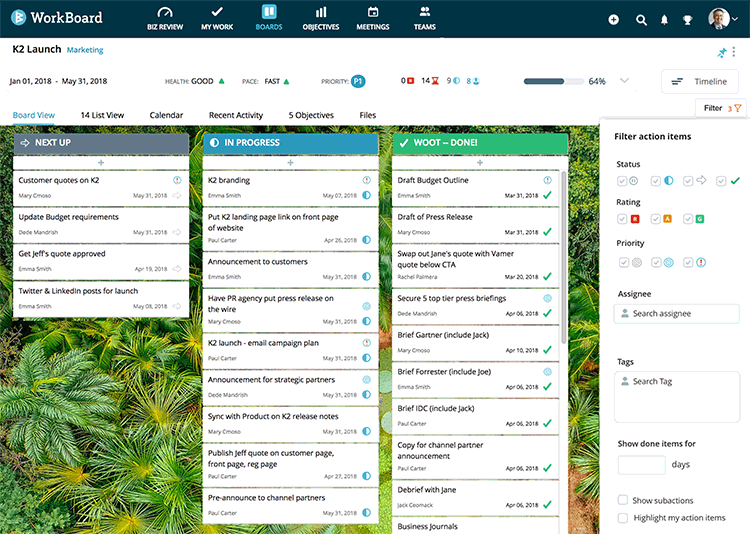
Task: Open the Teams section
Action: 424,19
